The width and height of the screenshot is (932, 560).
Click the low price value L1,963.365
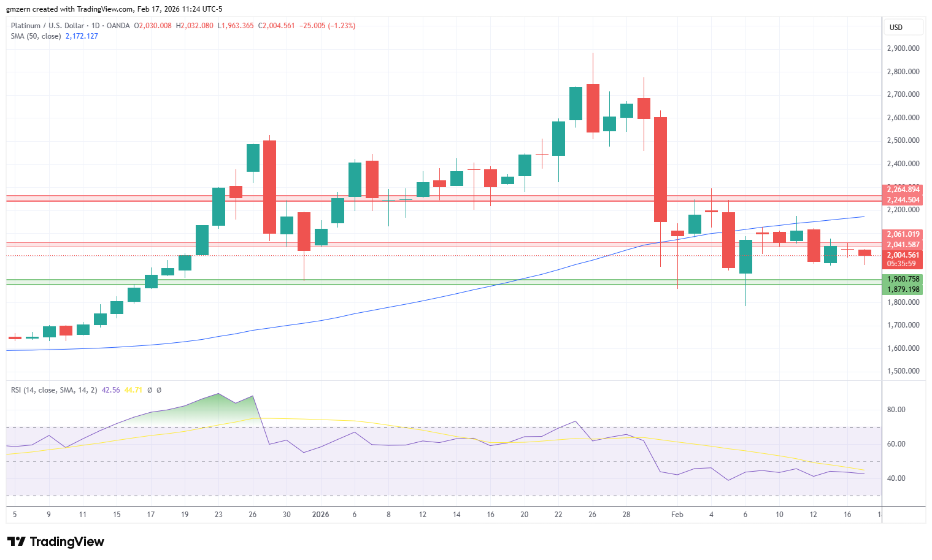click(236, 26)
